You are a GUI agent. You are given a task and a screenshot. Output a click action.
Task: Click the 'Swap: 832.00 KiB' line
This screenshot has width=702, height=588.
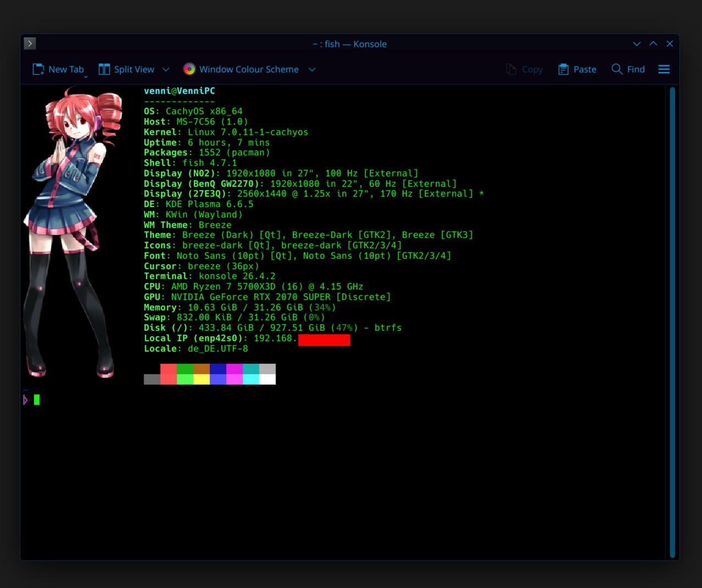click(235, 317)
